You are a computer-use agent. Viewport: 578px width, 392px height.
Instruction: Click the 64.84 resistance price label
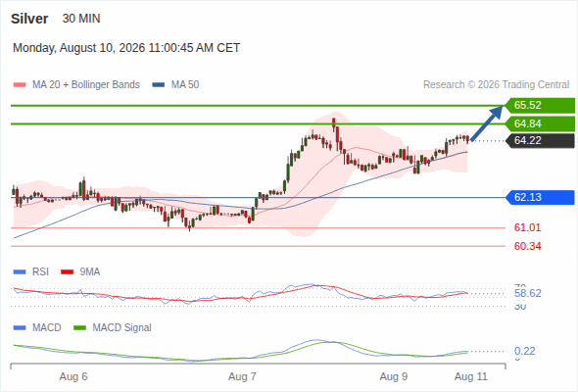pos(540,123)
